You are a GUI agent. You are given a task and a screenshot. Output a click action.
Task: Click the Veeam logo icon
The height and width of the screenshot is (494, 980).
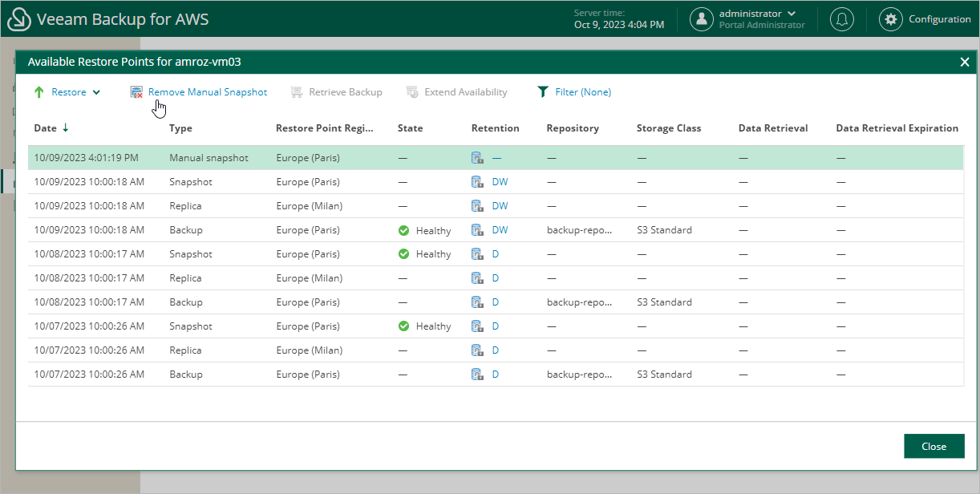[19, 19]
